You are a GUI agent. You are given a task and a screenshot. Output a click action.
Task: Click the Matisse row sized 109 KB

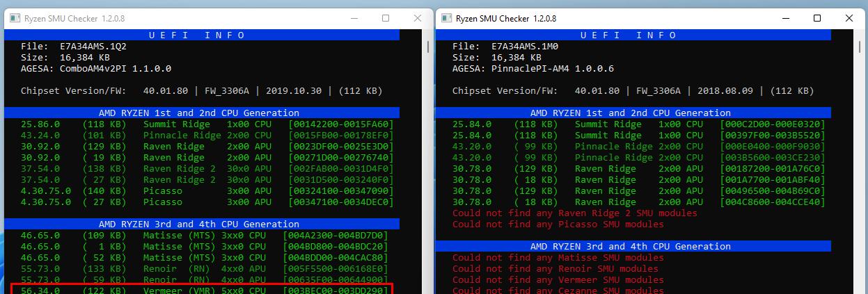[205, 236]
